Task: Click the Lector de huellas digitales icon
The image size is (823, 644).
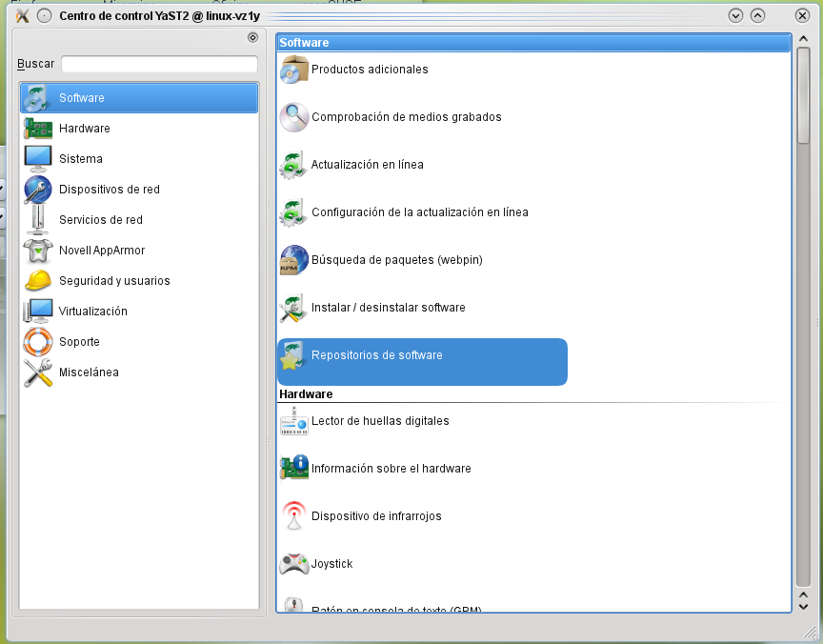Action: [x=294, y=421]
